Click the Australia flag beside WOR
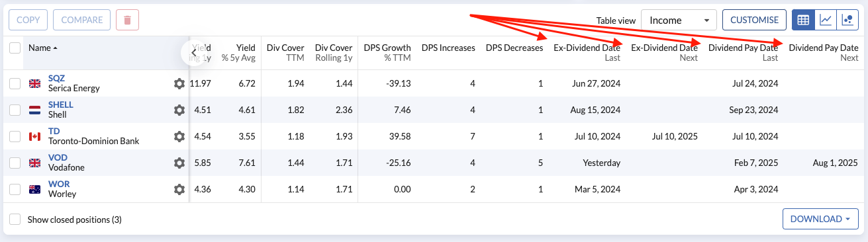The image size is (868, 242). pyautogui.click(x=34, y=190)
